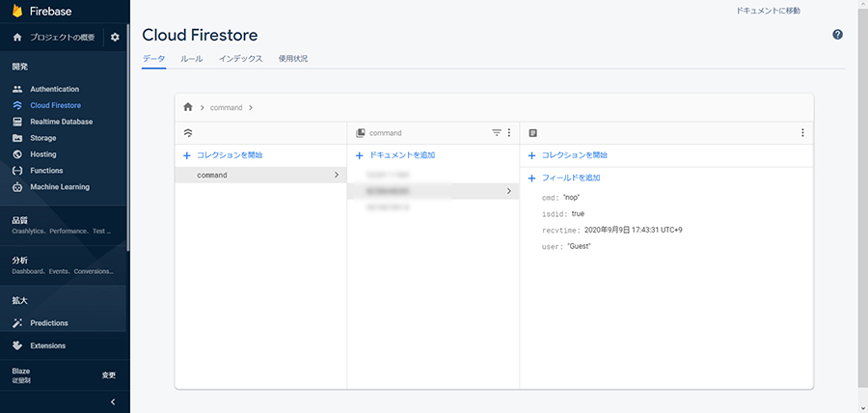Click the Blaze plan label
This screenshot has height=413, width=868.
pos(21,371)
